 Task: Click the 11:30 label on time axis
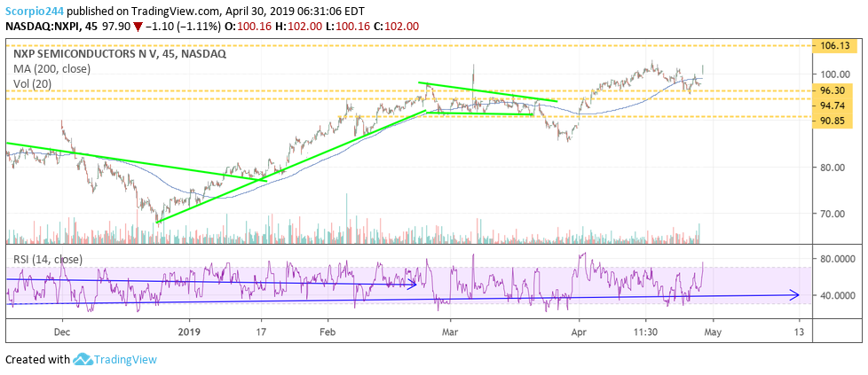click(645, 332)
